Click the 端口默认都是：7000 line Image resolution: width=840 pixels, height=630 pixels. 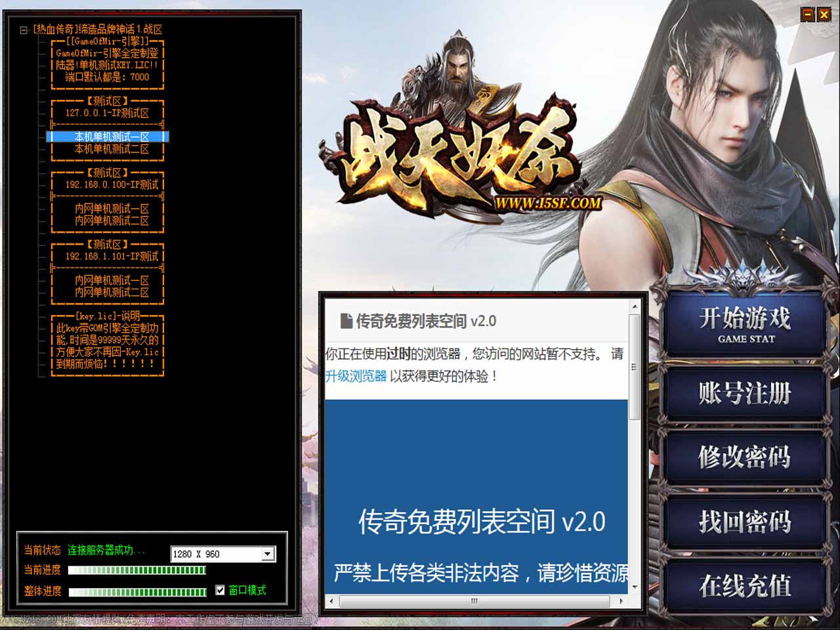[x=108, y=77]
